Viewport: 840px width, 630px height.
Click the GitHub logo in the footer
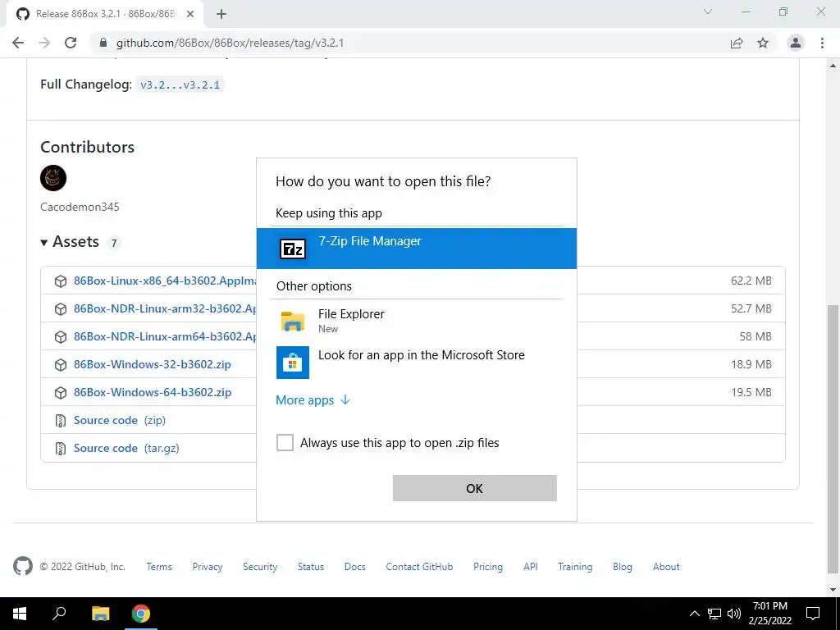(22, 566)
